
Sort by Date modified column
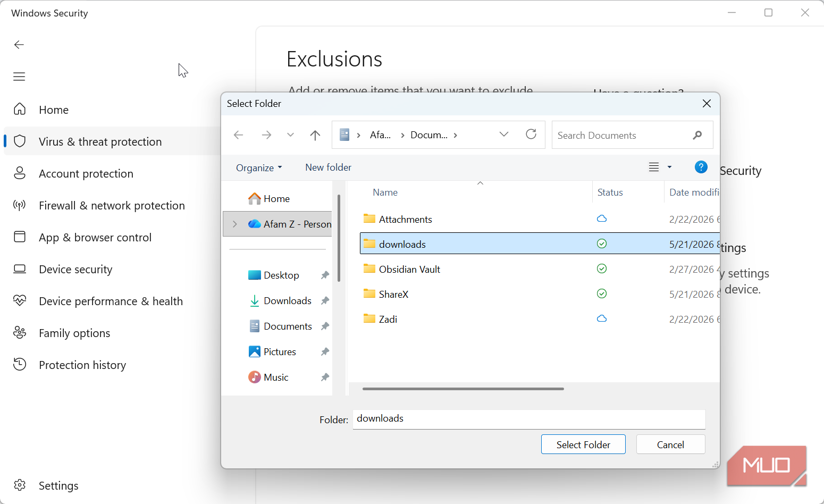pos(694,192)
